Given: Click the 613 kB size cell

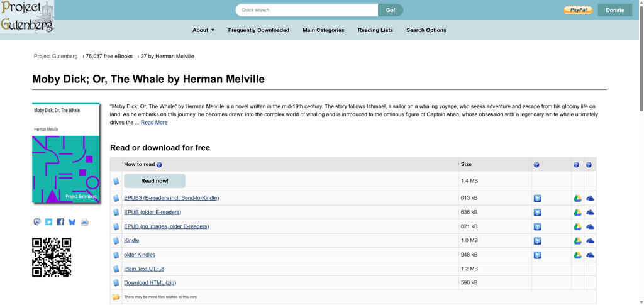Looking at the screenshot, I should coord(495,198).
